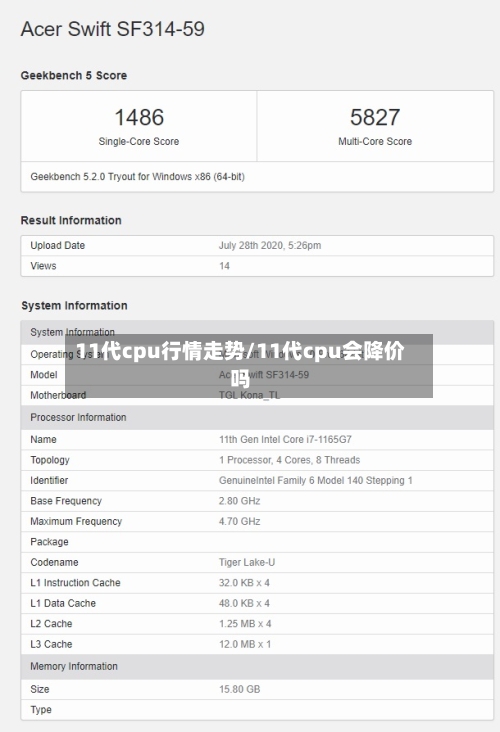The height and width of the screenshot is (732, 500).
Task: Click the 4.70 GHz value
Action: (239, 521)
